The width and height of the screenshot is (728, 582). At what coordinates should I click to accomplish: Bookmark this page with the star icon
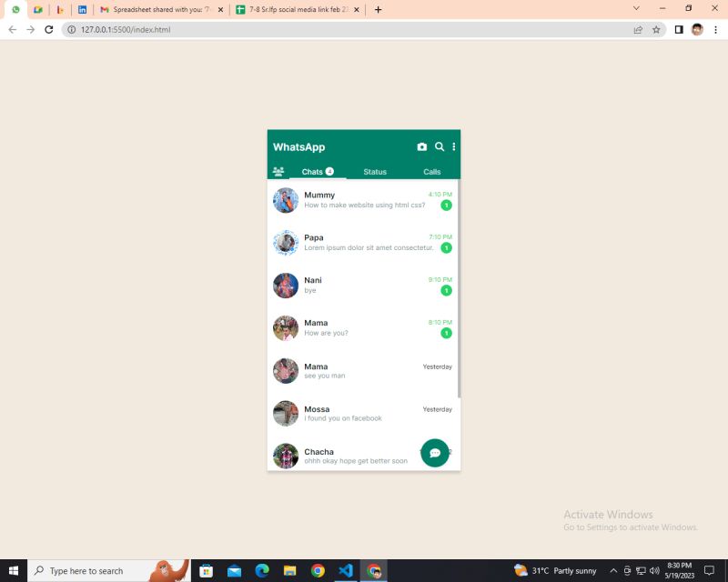point(656,30)
